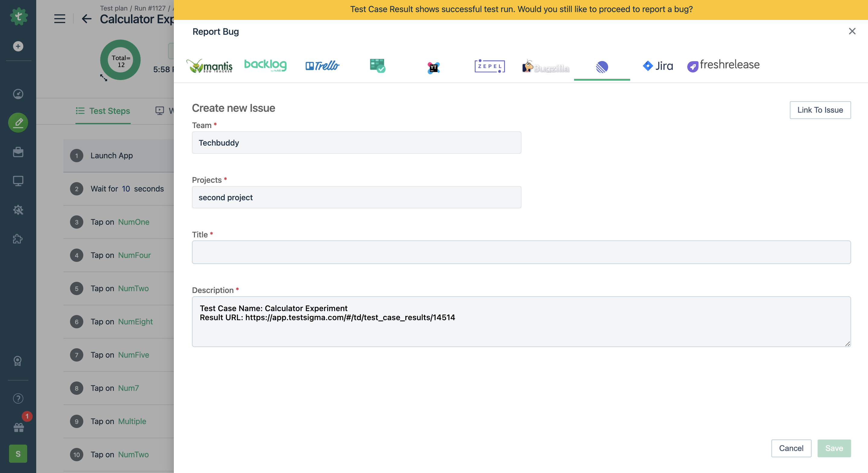Viewport: 868px width, 473px height.
Task: Select the green grid checkmark integration tab
Action: (377, 66)
